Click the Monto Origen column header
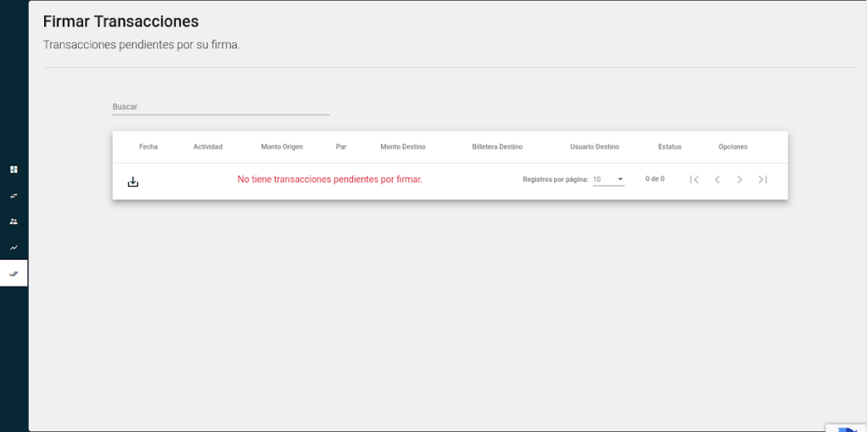 coord(282,147)
